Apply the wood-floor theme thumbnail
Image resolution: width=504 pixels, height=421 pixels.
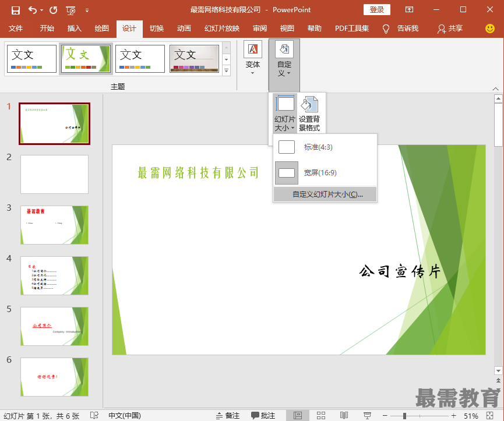(194, 58)
